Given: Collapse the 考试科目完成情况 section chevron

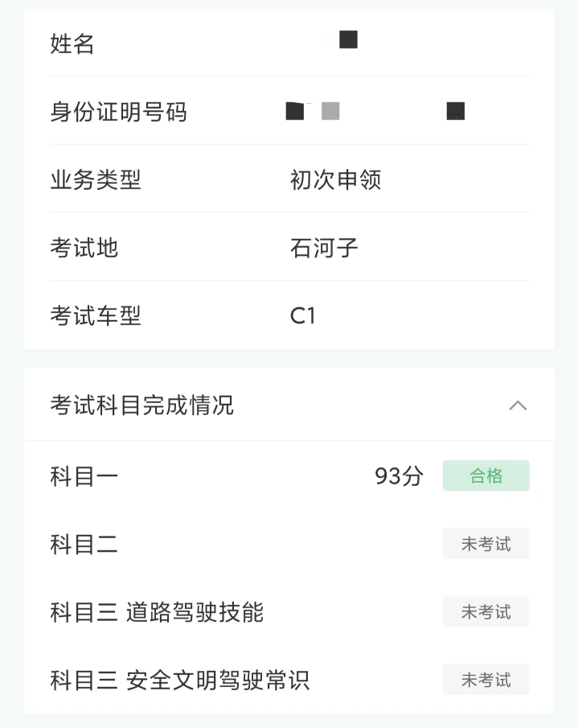Looking at the screenshot, I should pyautogui.click(x=518, y=405).
